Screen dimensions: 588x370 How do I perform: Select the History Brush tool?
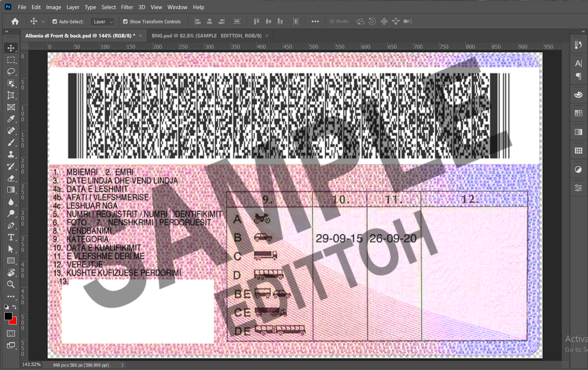[x=11, y=166]
